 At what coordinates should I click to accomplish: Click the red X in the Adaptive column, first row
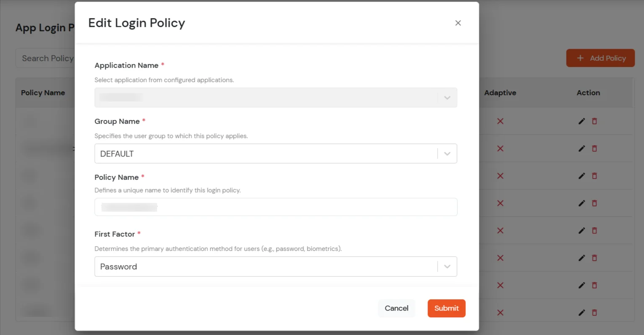[x=500, y=121]
